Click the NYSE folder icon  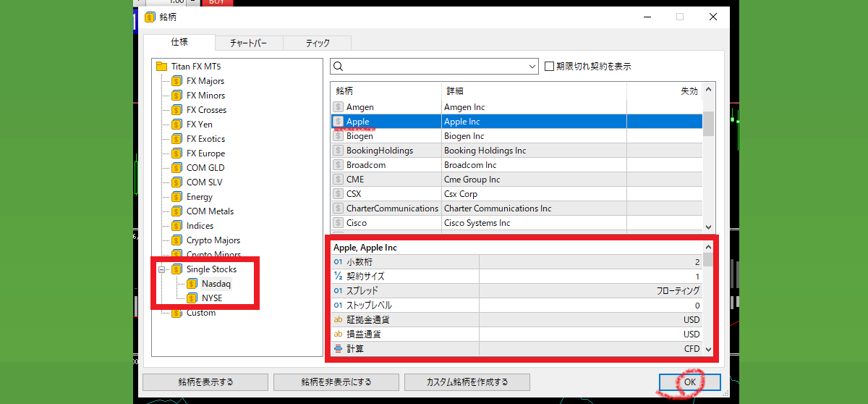coord(192,298)
